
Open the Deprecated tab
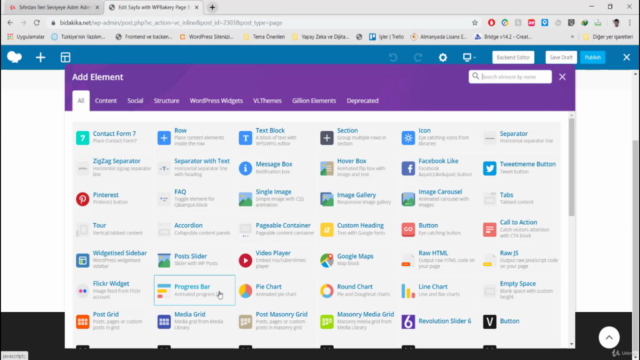coord(362,100)
